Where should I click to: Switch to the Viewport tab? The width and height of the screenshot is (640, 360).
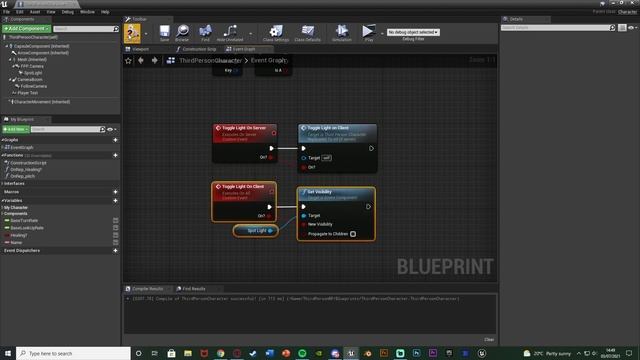tap(140, 49)
